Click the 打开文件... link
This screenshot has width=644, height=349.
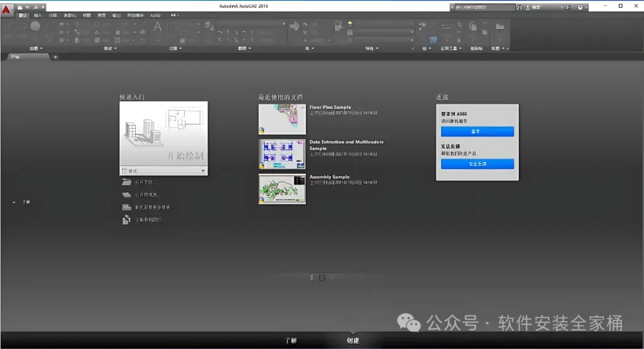(x=145, y=182)
